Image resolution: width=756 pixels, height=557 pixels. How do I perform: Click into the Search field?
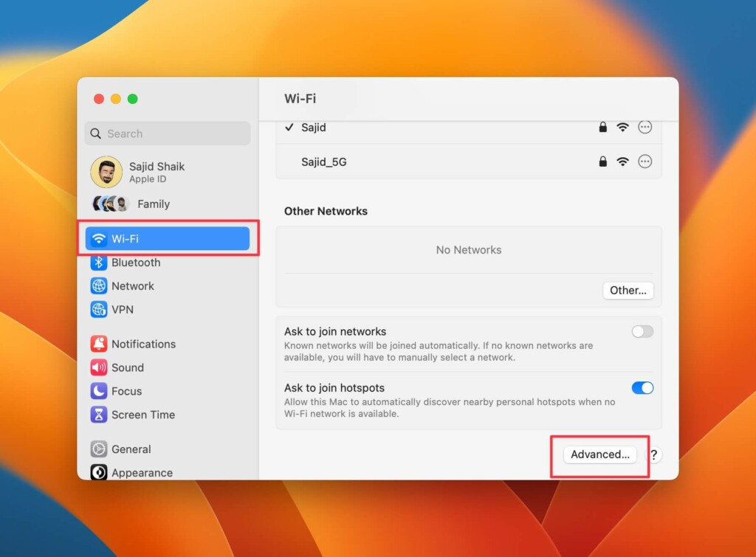pos(168,134)
